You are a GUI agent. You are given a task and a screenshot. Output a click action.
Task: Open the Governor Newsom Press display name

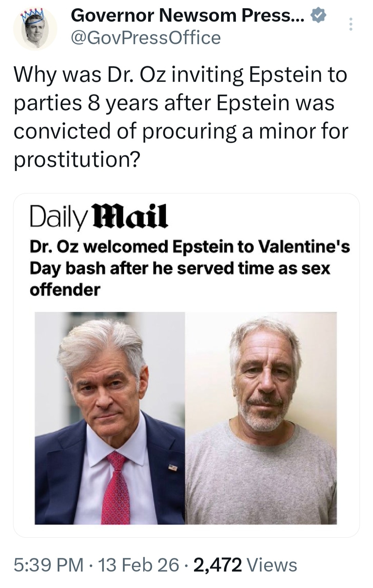(188, 16)
